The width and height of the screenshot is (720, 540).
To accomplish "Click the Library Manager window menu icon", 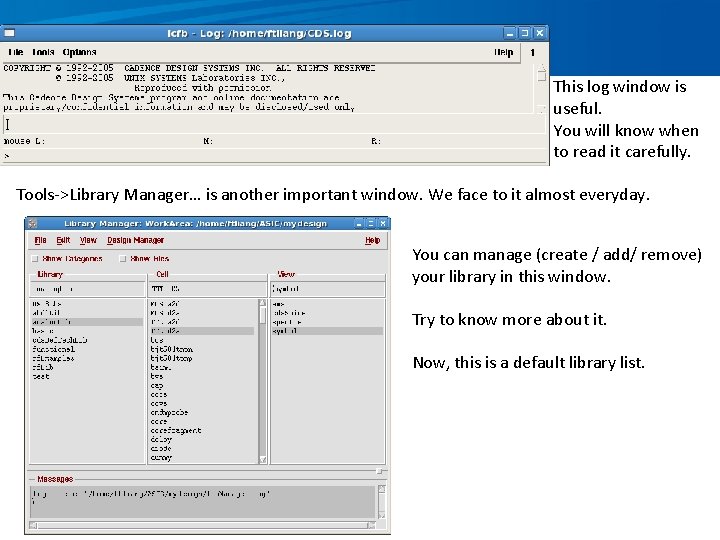I will pyautogui.click(x=32, y=224).
